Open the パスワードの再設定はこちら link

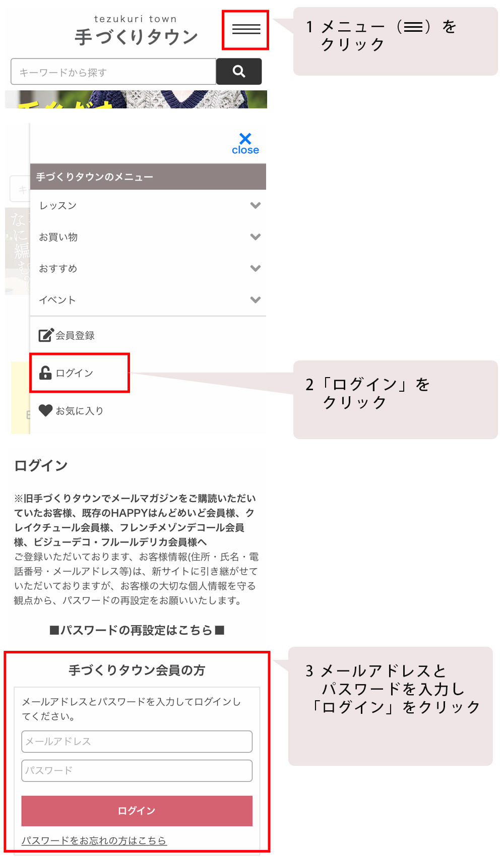pyautogui.click(x=137, y=630)
